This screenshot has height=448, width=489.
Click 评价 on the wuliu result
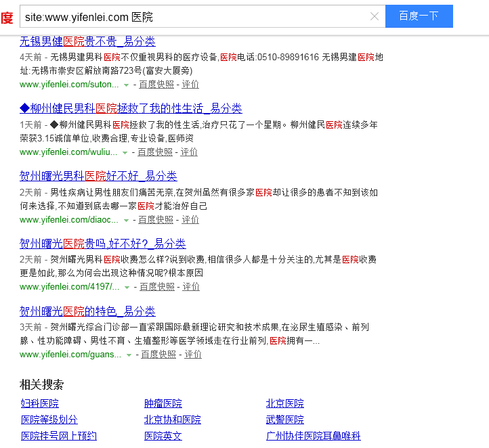(189, 152)
